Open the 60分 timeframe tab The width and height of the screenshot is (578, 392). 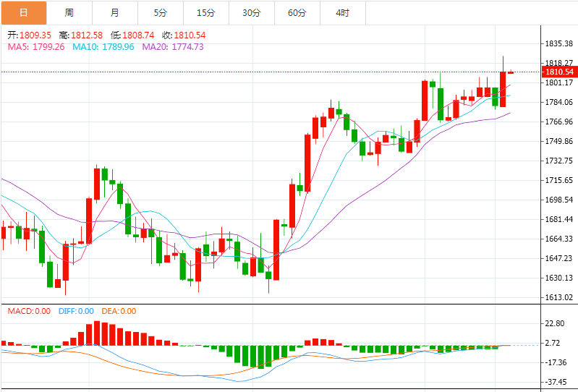click(297, 13)
